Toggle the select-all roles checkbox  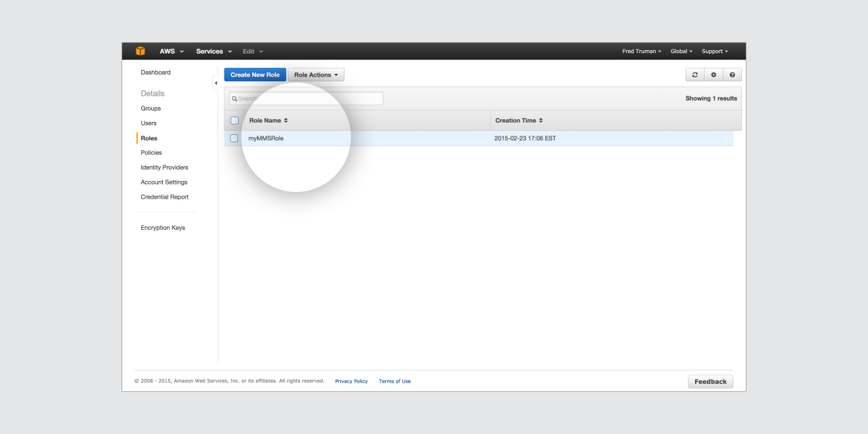235,121
